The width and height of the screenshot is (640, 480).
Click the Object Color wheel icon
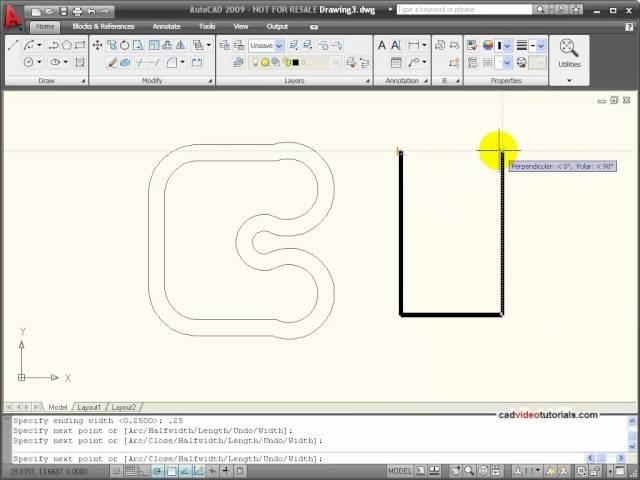[488, 45]
